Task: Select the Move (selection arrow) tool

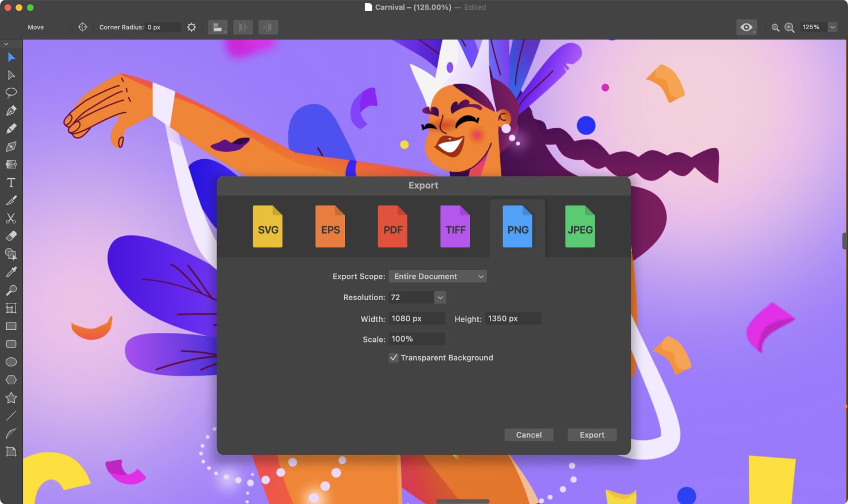Action: [x=11, y=57]
